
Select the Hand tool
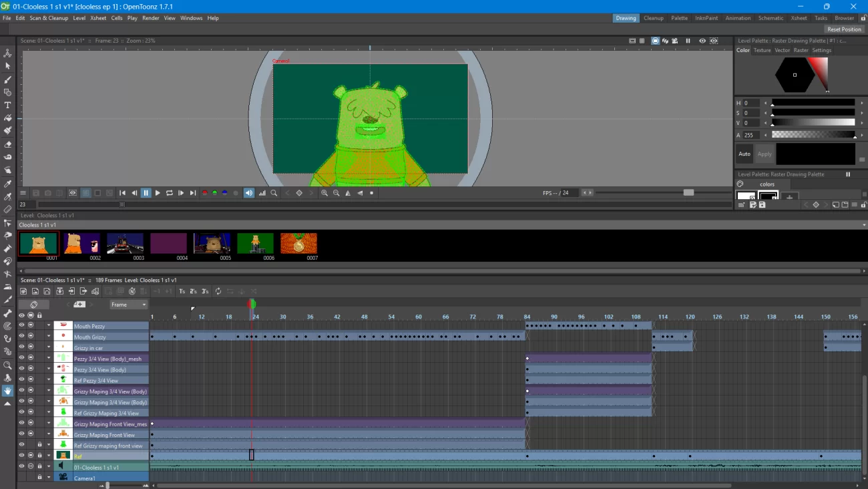tap(8, 391)
